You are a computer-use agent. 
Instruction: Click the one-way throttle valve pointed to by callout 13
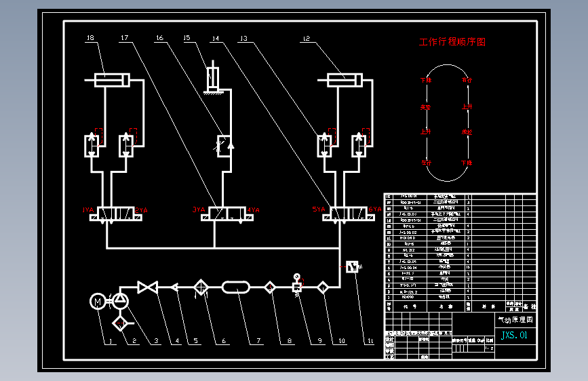324,145
